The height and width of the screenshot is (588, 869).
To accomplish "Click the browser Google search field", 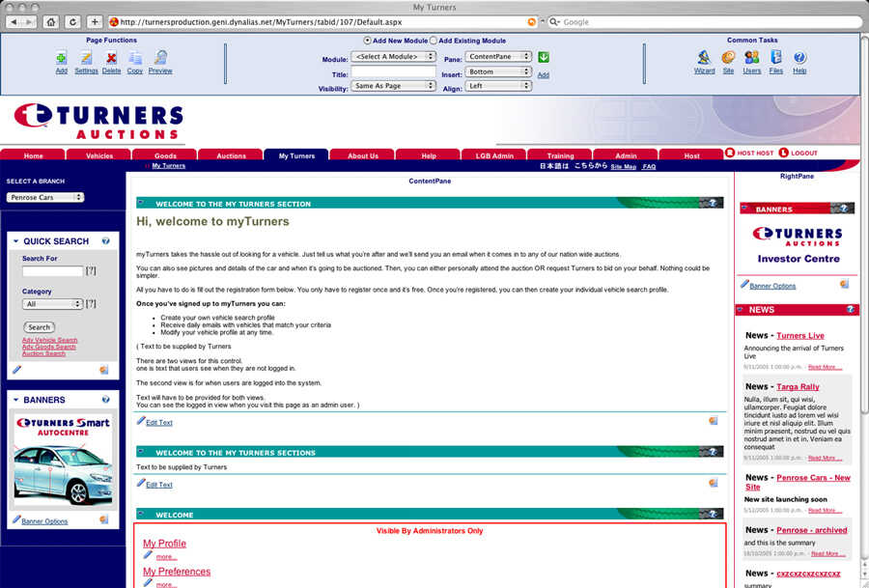I will coord(704,22).
